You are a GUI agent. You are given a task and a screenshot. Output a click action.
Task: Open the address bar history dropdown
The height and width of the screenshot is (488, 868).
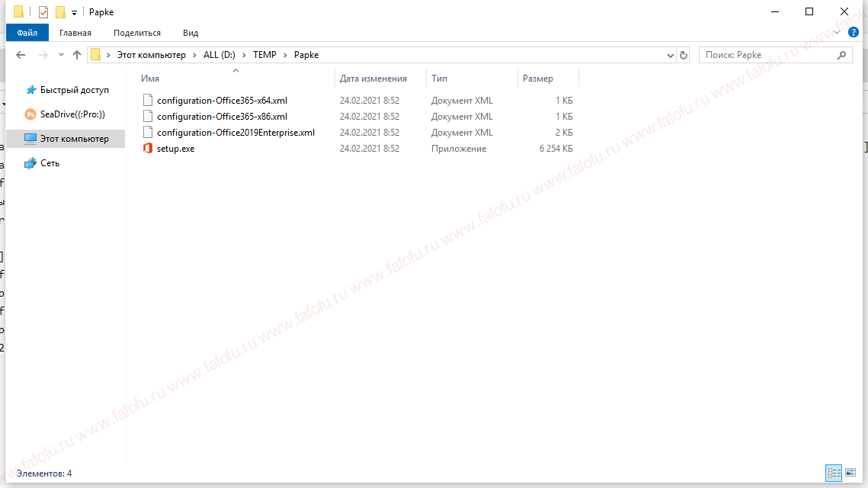pos(670,55)
